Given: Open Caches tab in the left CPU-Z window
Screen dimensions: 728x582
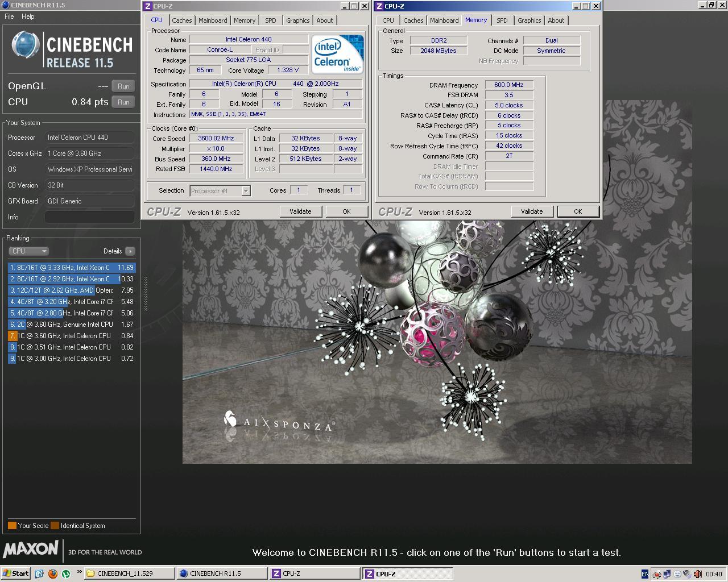Looking at the screenshot, I should pyautogui.click(x=182, y=20).
